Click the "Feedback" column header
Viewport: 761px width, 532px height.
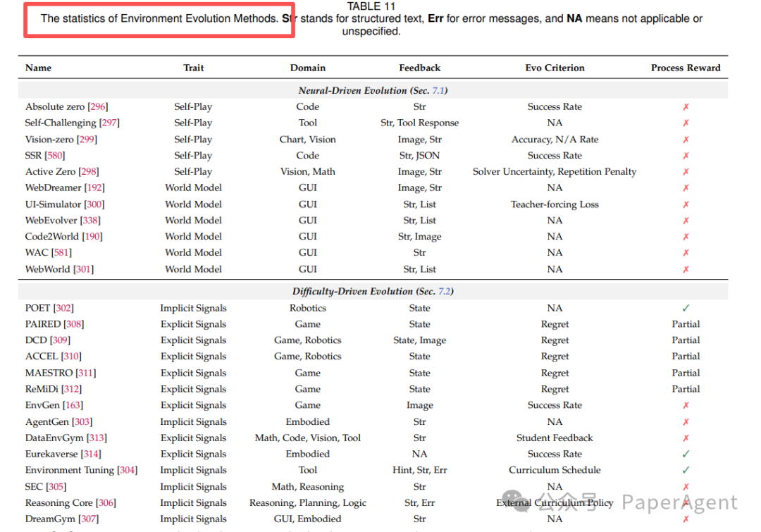[x=420, y=68]
